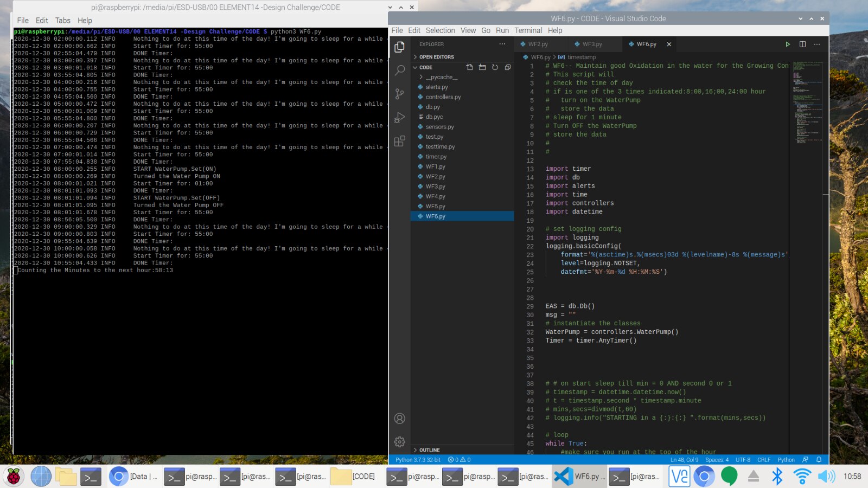Open controllers.py from the file explorer
Screen dimensions: 868x488
pyautogui.click(x=443, y=97)
